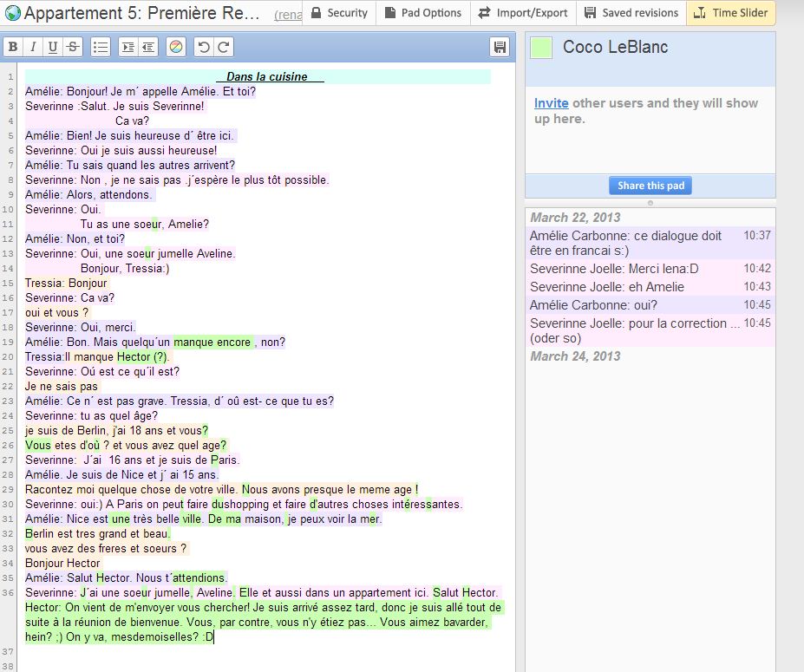Redo the last edit
Viewport: 804px width, 672px height.
click(x=223, y=48)
